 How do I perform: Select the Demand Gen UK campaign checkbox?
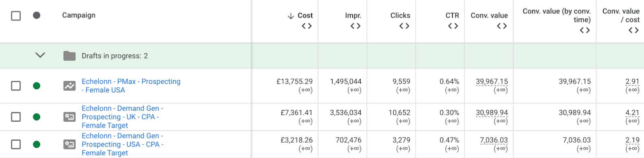16,117
